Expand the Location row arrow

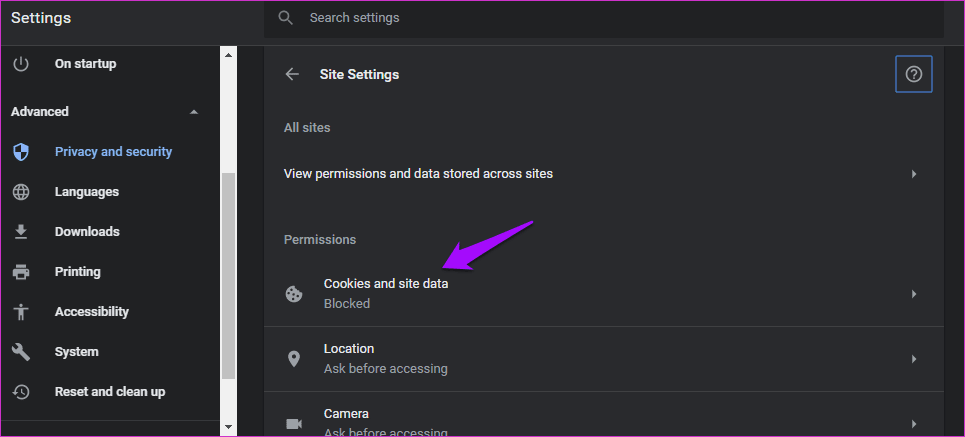tap(914, 359)
